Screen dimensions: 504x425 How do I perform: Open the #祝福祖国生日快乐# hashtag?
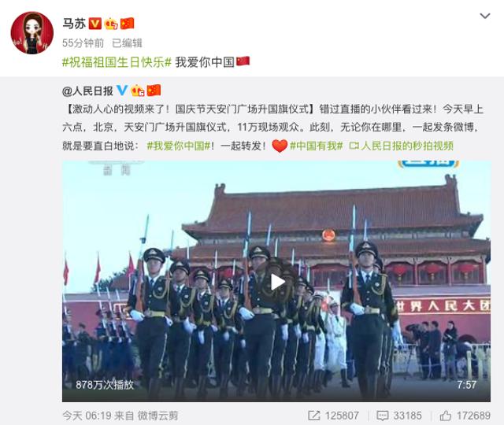[x=117, y=62]
